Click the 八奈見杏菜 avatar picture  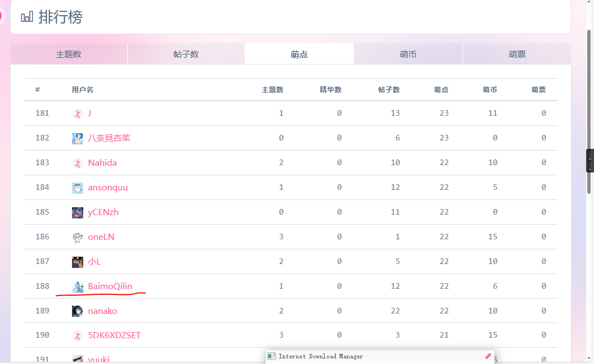(x=78, y=138)
